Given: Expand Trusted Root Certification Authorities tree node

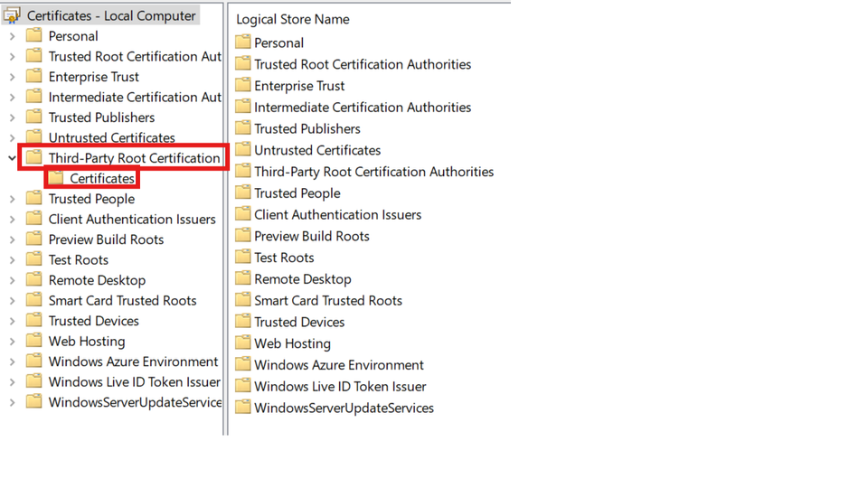Looking at the screenshot, I should point(12,56).
